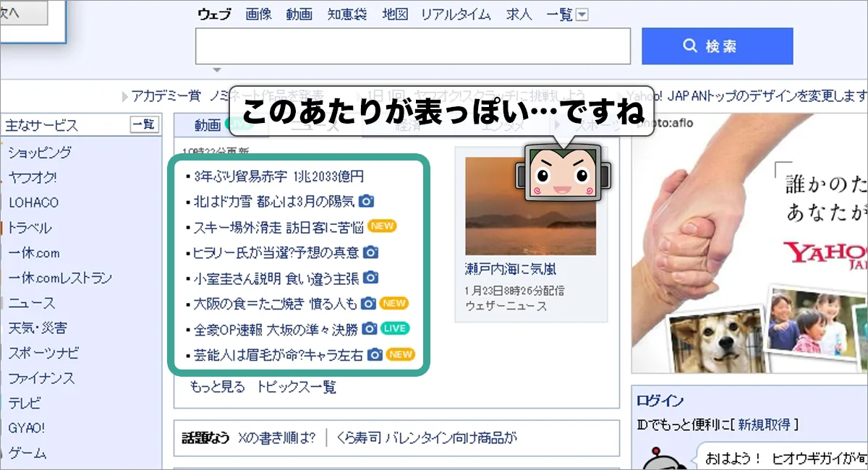This screenshot has height=470, width=868.
Task: Open headline ヒラリー氏が当選?予想の真意
Action: click(x=276, y=252)
